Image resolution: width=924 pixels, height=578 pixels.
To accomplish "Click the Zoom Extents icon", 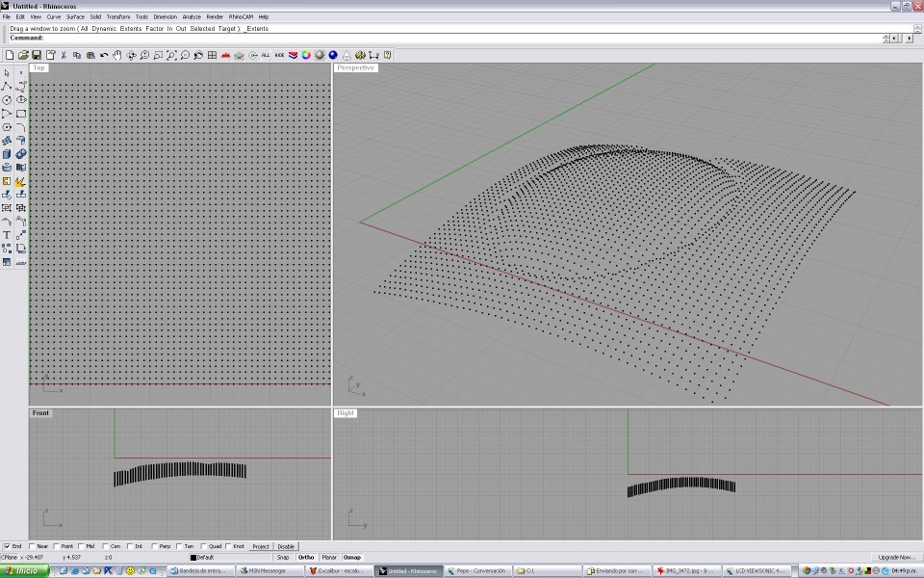I will pos(171,55).
